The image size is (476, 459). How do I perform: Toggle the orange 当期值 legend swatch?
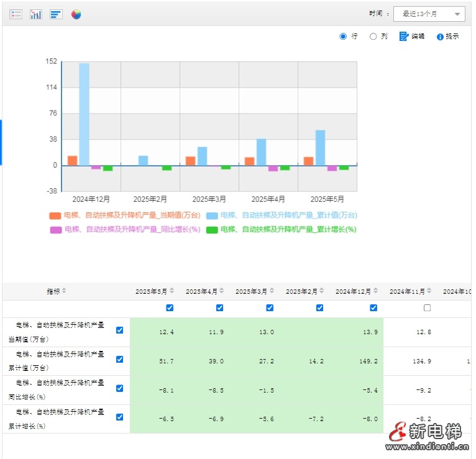[55, 216]
